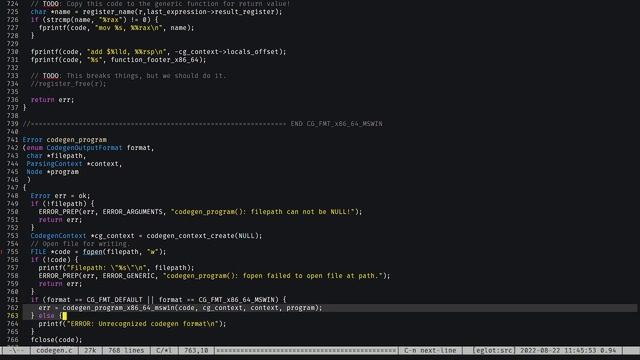Click the "ERROR: Unrecognized codegen format\n" string
Image resolution: width=640 pixels, height=360 pixels.
click(144, 324)
